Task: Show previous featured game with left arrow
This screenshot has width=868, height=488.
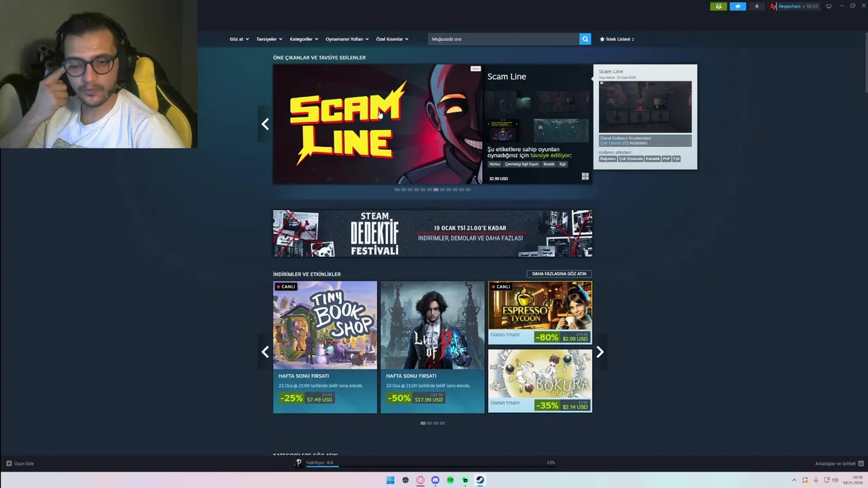Action: click(265, 124)
